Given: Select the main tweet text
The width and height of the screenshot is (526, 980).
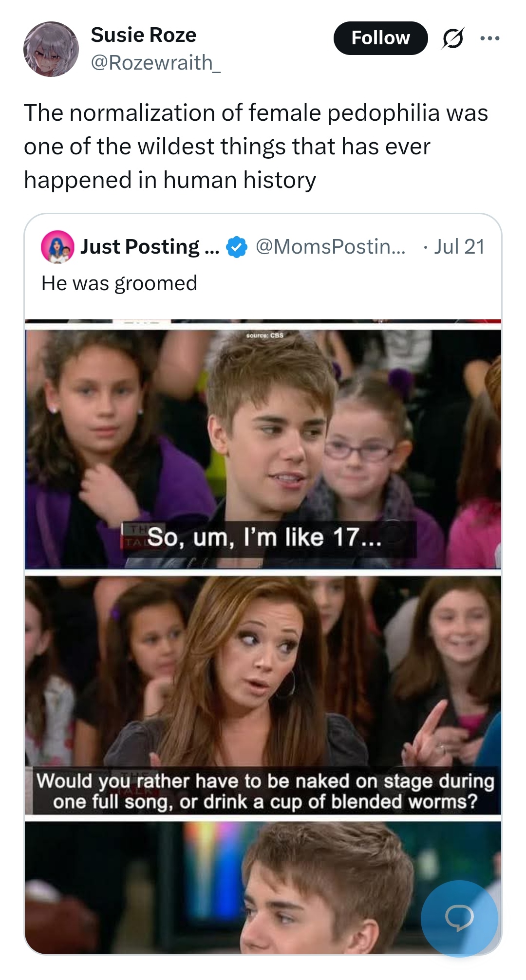Looking at the screenshot, I should coord(256,147).
